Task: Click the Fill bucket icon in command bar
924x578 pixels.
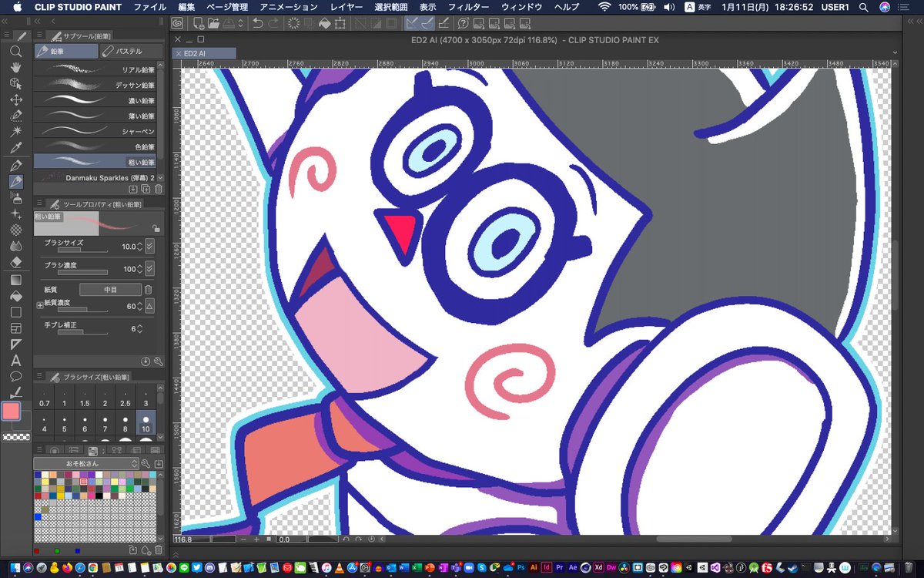Action: (x=324, y=23)
